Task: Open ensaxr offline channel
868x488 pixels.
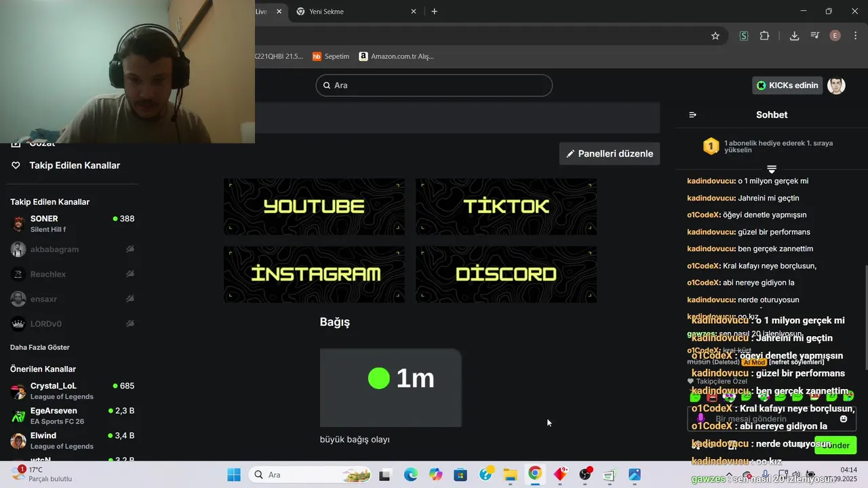Action: tap(72, 299)
